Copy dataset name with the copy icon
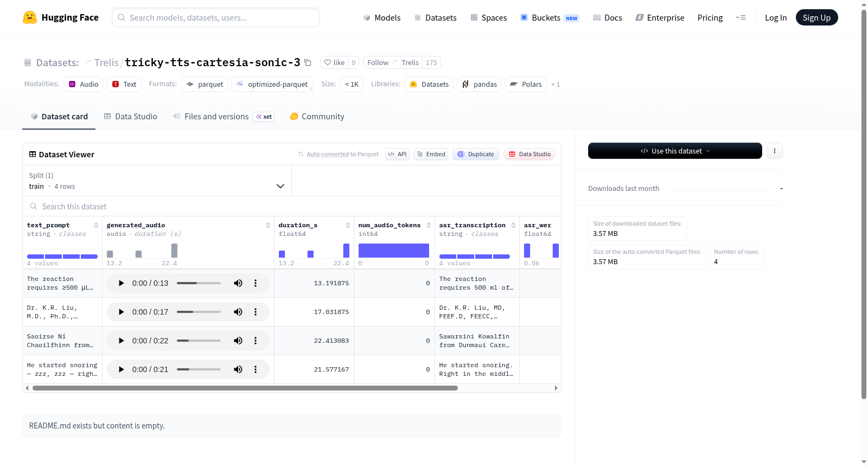Viewport: 868px width, 467px height. pos(308,62)
